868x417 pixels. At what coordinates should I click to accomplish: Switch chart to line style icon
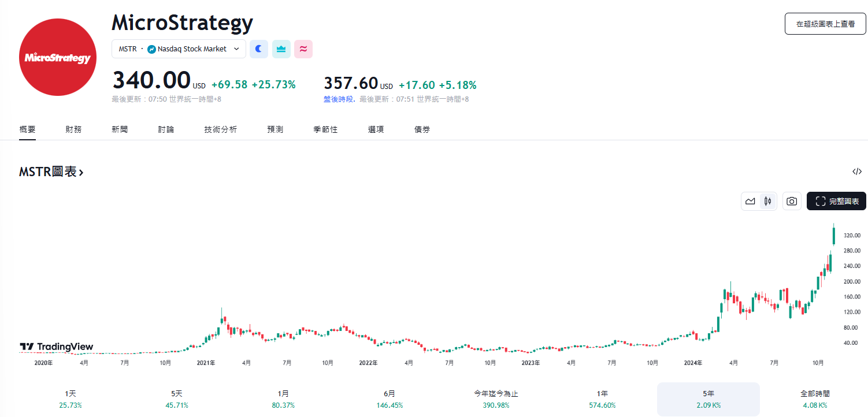pos(750,201)
